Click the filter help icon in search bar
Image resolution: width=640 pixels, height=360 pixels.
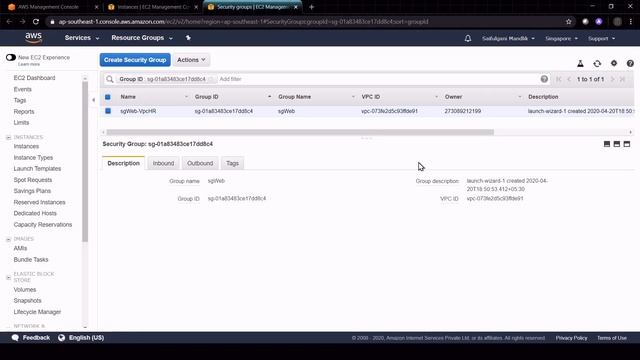544,79
